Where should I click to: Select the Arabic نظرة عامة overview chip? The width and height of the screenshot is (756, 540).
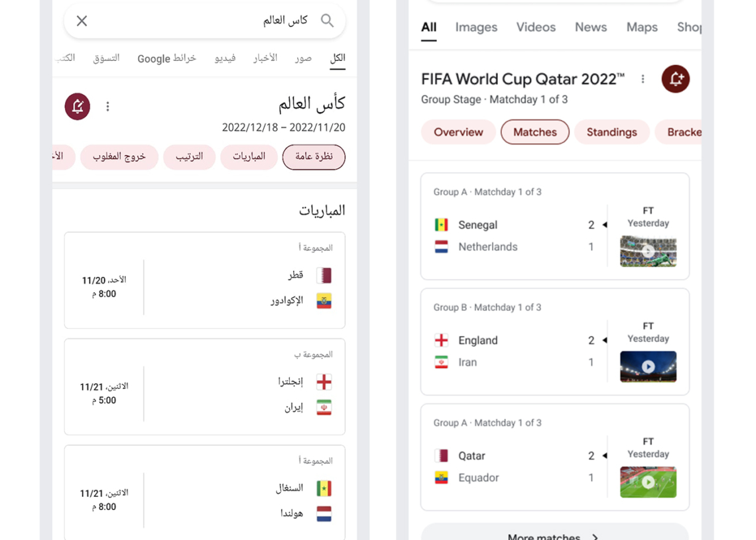[x=314, y=157]
